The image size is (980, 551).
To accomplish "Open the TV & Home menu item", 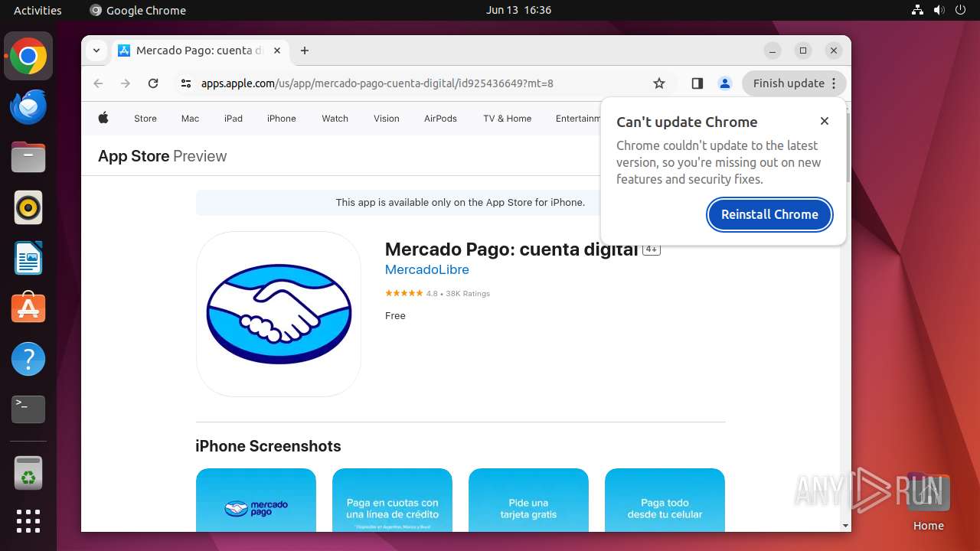I will 508,119.
